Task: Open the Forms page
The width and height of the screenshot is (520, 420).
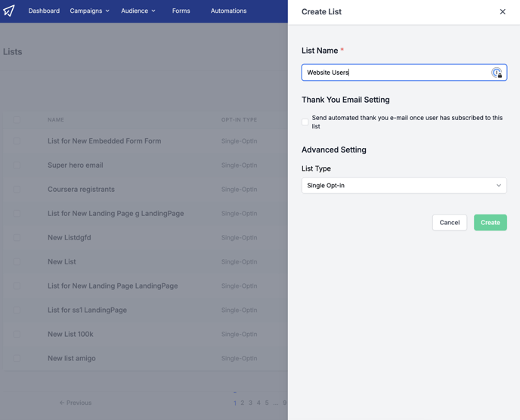Action: pos(181,11)
